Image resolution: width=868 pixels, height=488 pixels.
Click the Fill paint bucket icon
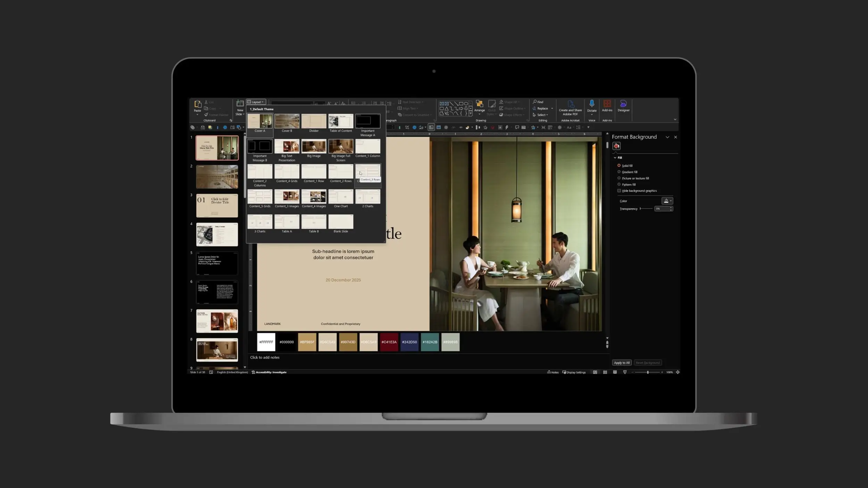click(616, 146)
